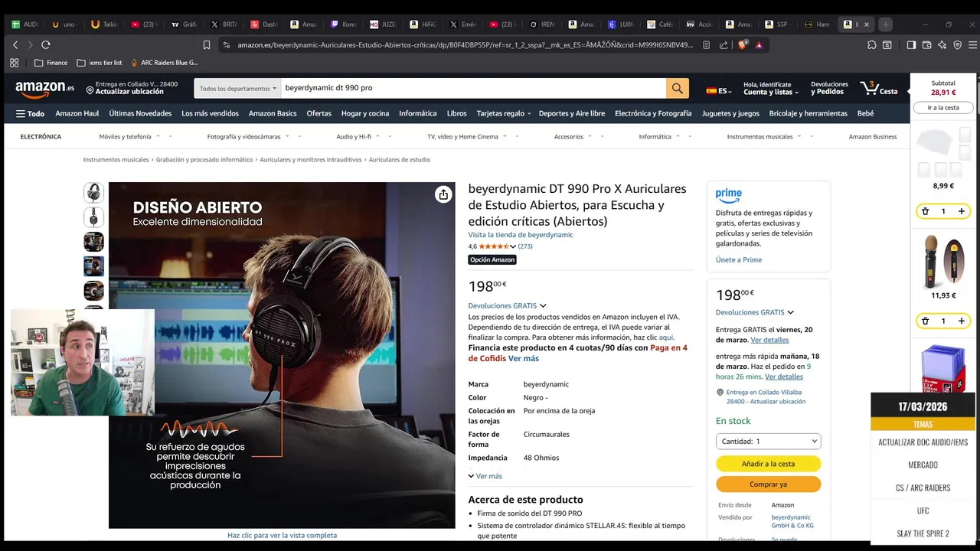Open Finance bookmarks folder

click(51, 63)
